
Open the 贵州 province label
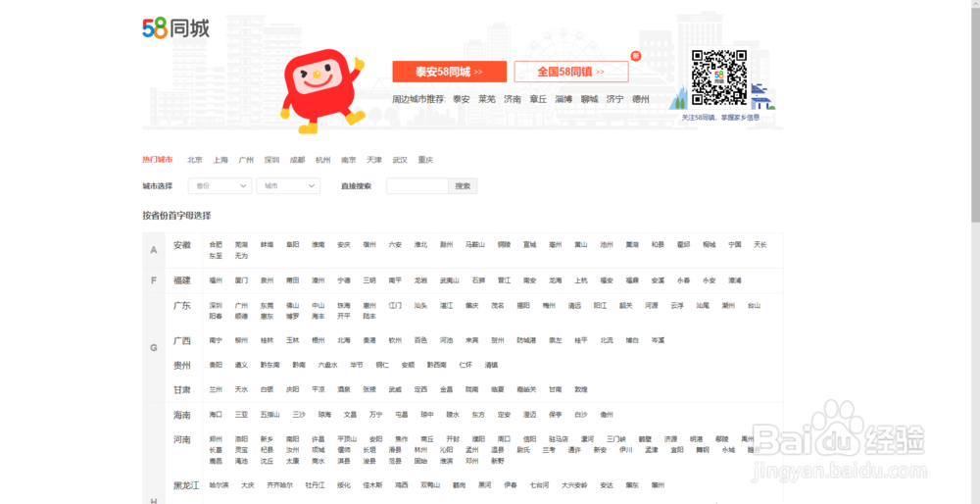(182, 365)
